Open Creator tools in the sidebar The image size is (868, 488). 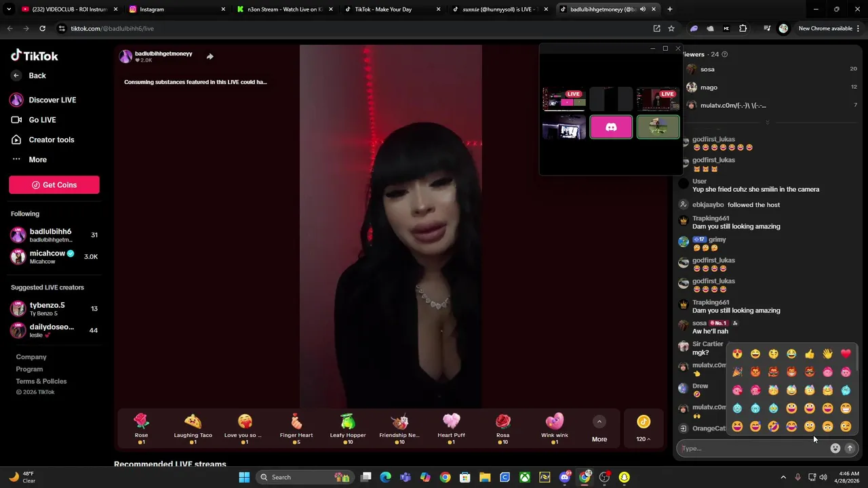coord(42,140)
